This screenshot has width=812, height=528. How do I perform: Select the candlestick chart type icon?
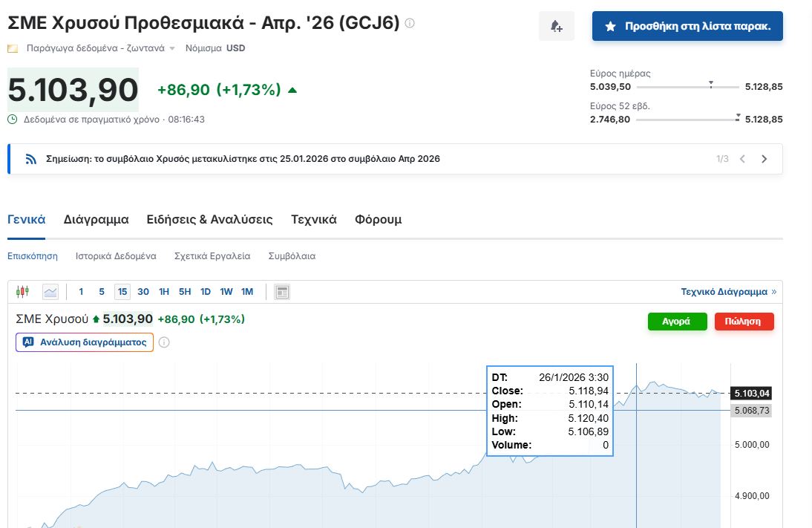[22, 292]
